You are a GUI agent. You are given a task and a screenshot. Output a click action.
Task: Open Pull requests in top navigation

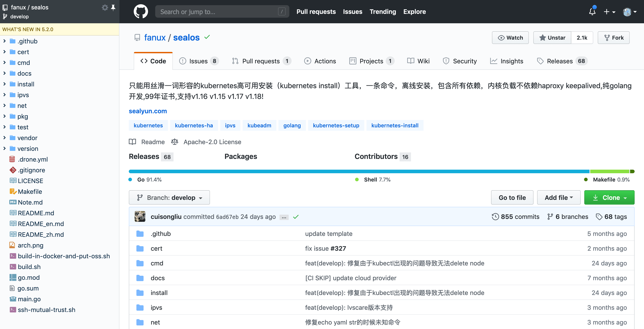316,11
